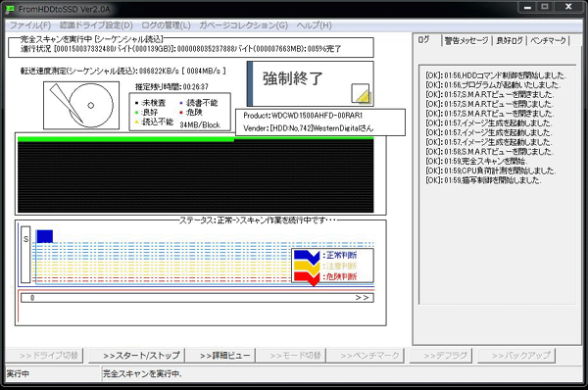Click the red 危険判断 arrow icon
588x390 pixels.
click(x=307, y=277)
